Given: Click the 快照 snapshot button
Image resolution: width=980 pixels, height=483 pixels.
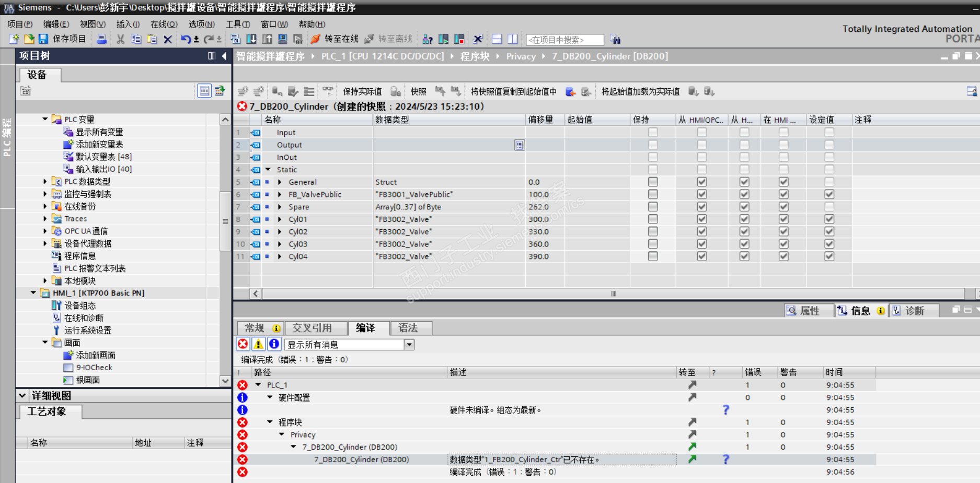Looking at the screenshot, I should (419, 91).
